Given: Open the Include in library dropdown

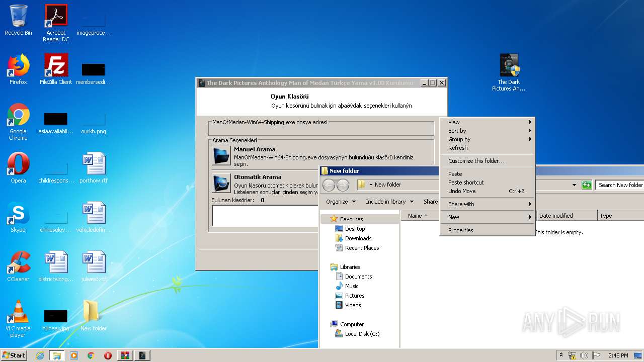Looking at the screenshot, I should click(x=389, y=202).
